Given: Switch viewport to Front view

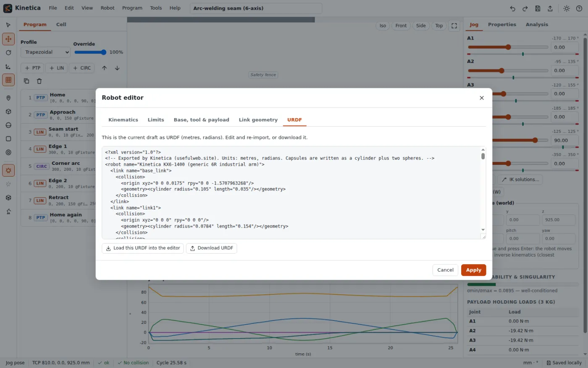Looking at the screenshot, I should [401, 26].
